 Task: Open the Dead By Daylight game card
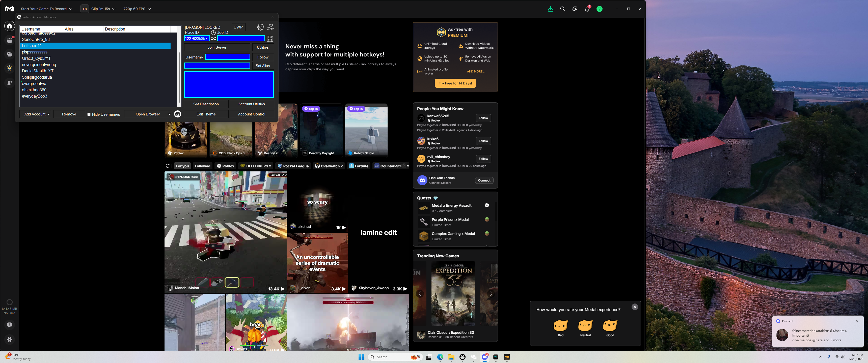pyautogui.click(x=321, y=131)
